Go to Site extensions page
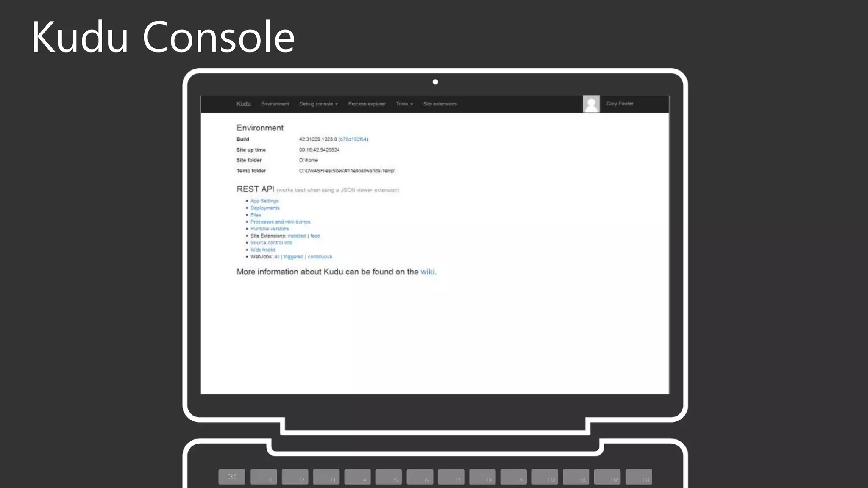This screenshot has width=868, height=488. pyautogui.click(x=440, y=104)
